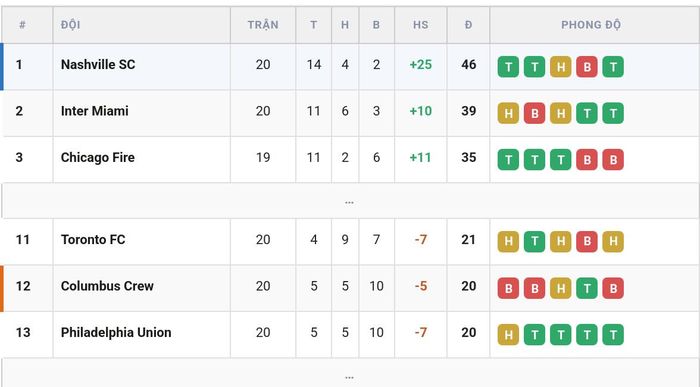Click Philadelphia Union's yellow H form badge
Viewport: 700px width, 387px height.
pyautogui.click(x=508, y=335)
